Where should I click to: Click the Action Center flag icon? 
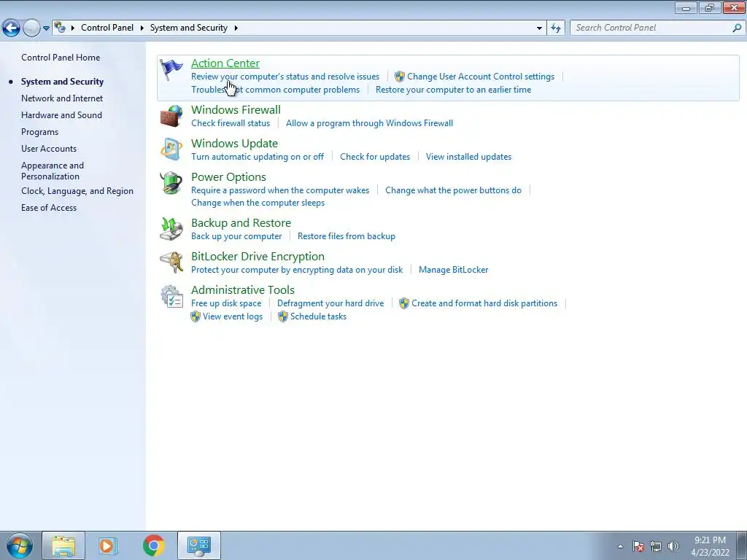point(171,70)
